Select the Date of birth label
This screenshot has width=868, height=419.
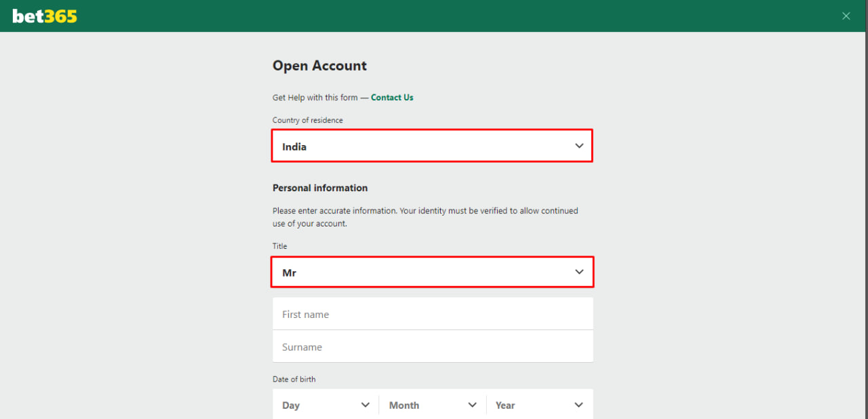point(294,379)
